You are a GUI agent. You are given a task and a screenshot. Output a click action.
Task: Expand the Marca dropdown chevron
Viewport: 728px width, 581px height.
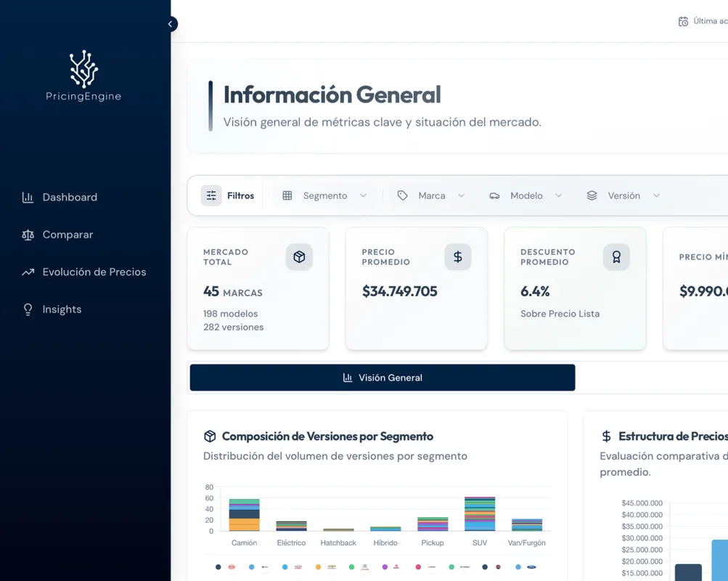[461, 195]
